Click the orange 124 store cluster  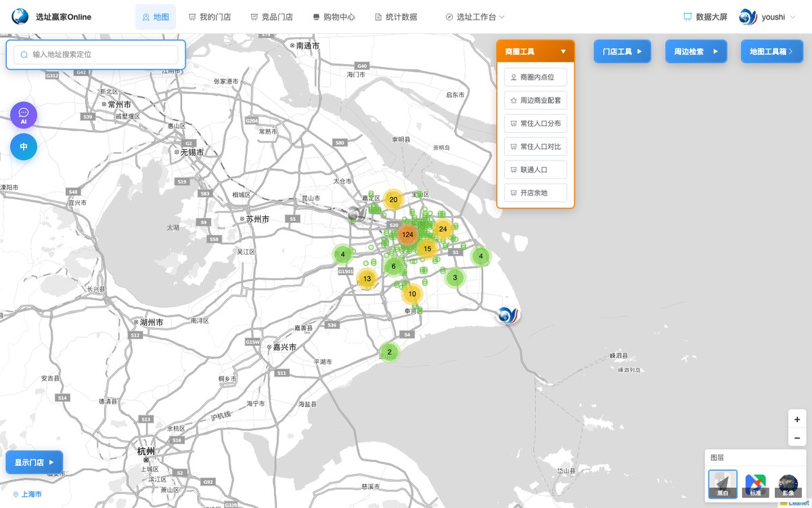407,234
